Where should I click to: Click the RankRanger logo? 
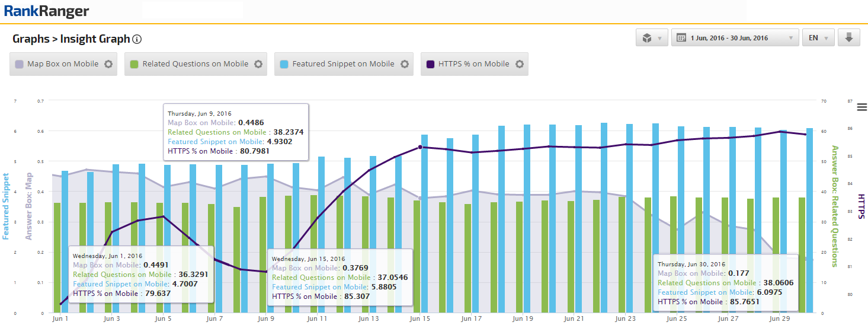(46, 11)
